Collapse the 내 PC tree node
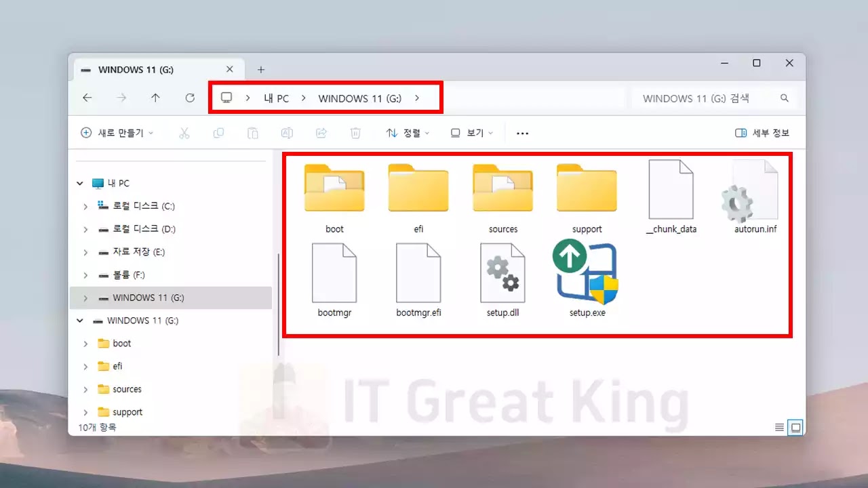Screen dimensions: 868x488 [80, 184]
